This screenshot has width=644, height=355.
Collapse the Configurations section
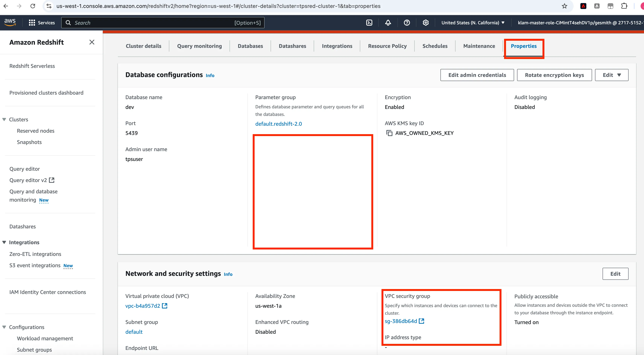point(4,327)
